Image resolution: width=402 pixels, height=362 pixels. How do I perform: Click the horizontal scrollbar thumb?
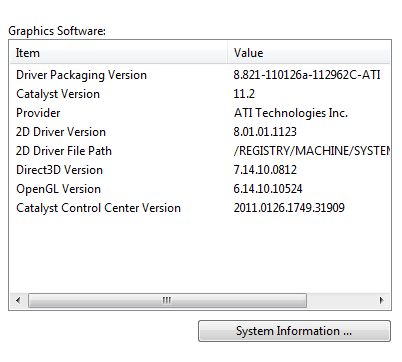(167, 300)
